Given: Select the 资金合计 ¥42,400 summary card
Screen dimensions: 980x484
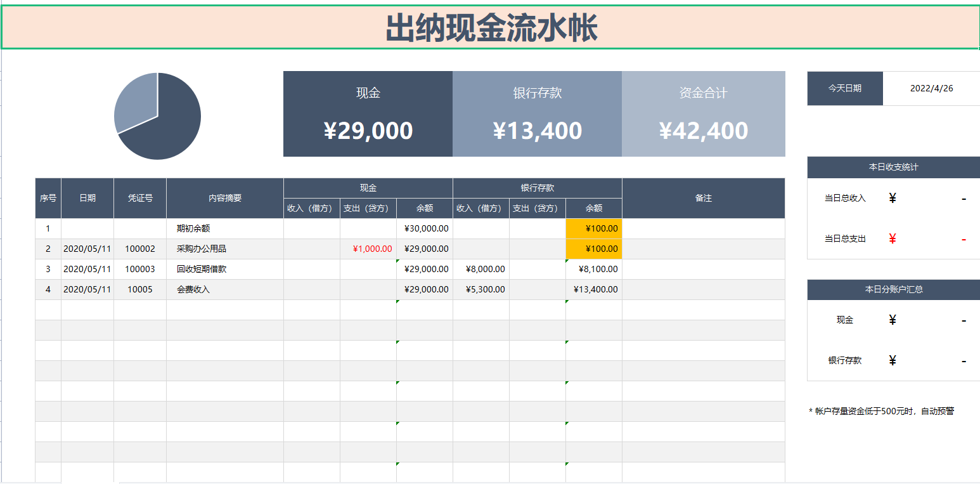Looking at the screenshot, I should pyautogui.click(x=704, y=114).
